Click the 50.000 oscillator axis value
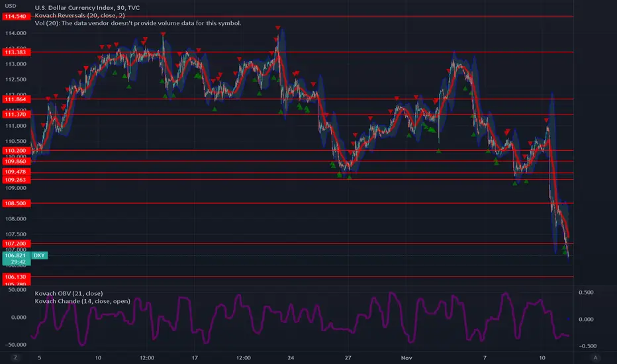 (x=17, y=290)
